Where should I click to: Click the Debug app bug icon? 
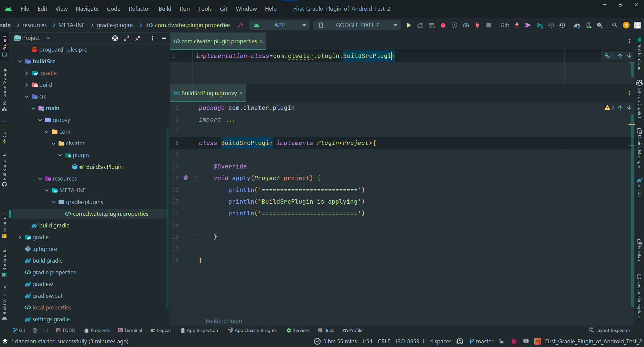click(443, 25)
